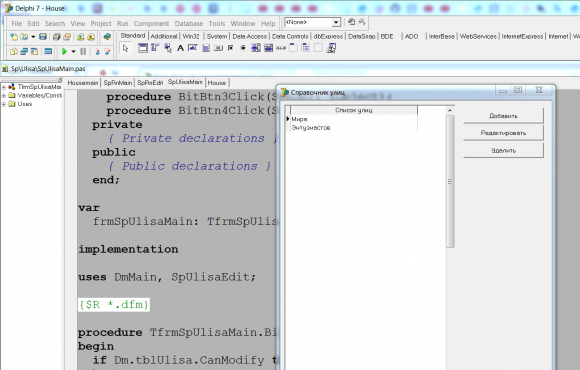Click the green Run button
Screen dimensions: 580x370
coord(64,51)
